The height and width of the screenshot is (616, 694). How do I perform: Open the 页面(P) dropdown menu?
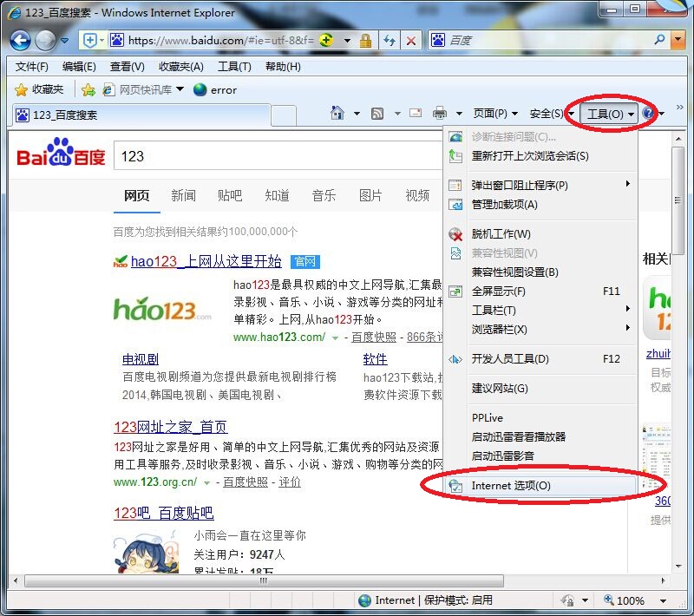tap(495, 114)
